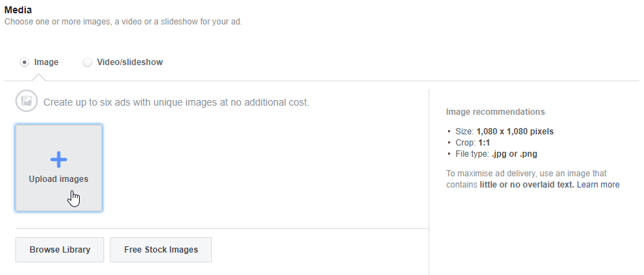The height and width of the screenshot is (275, 644).
Task: Select the Video/slideshow radio button
Action: (x=87, y=62)
